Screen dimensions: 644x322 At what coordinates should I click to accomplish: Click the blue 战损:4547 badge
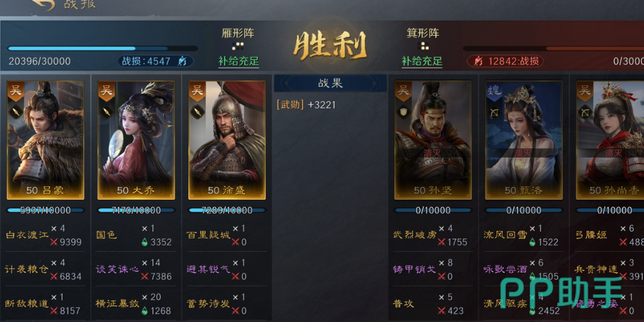click(x=156, y=61)
